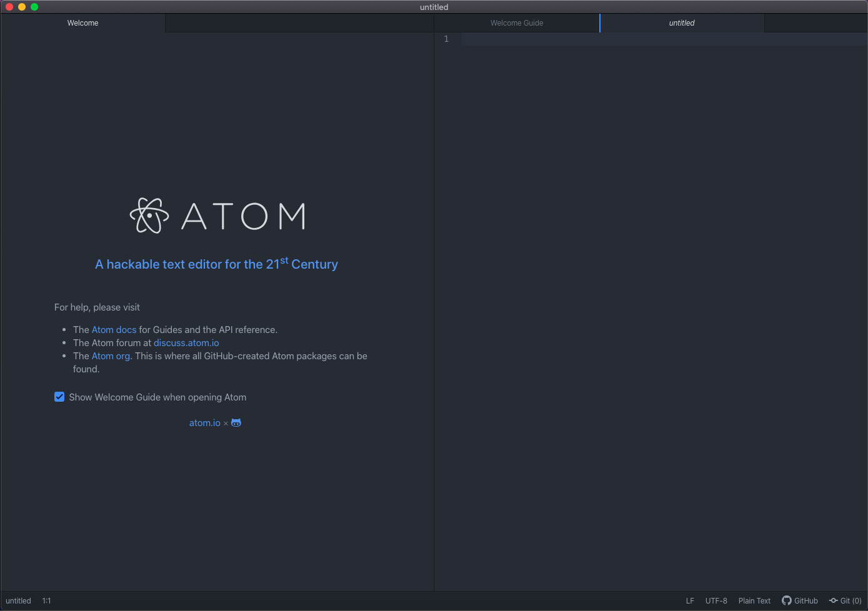Open the Atom docs link
The image size is (868, 611).
pyautogui.click(x=114, y=329)
